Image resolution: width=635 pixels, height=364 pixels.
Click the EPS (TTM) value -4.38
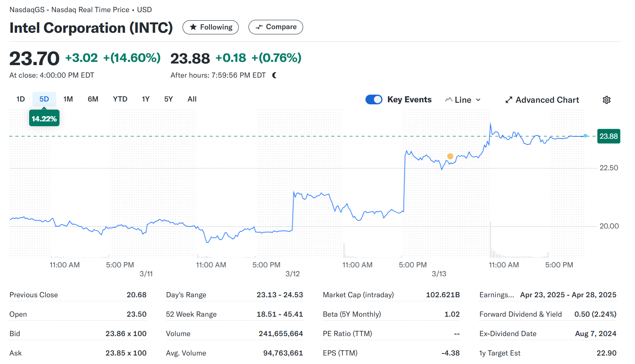click(450, 353)
